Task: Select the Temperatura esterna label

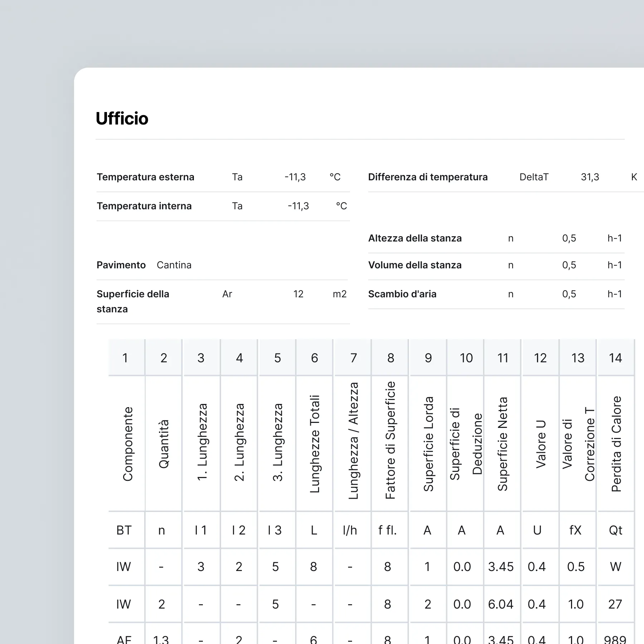Action: point(145,177)
